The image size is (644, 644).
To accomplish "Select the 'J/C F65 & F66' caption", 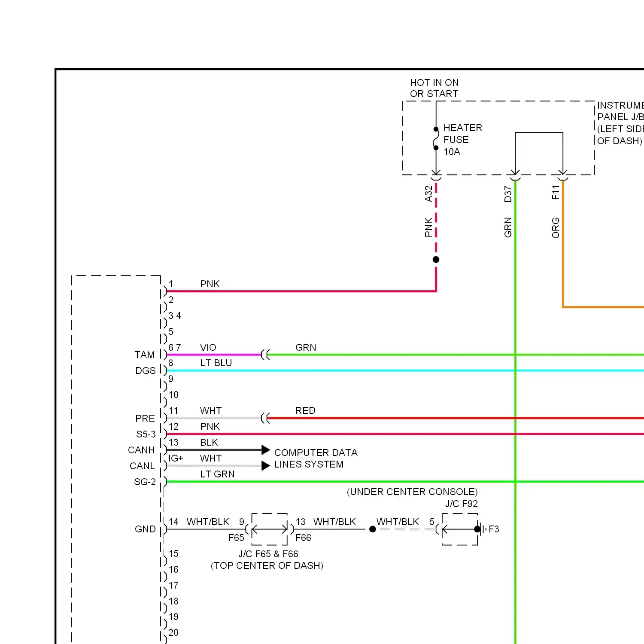I will 268,554.
